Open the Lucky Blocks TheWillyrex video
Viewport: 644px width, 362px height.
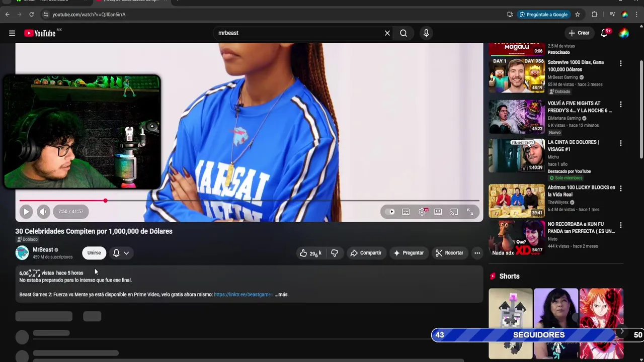[x=517, y=201]
